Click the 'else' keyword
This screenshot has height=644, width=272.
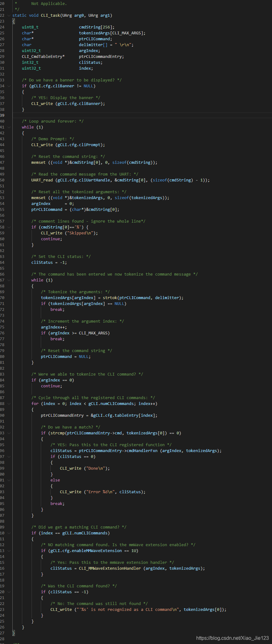55,480
